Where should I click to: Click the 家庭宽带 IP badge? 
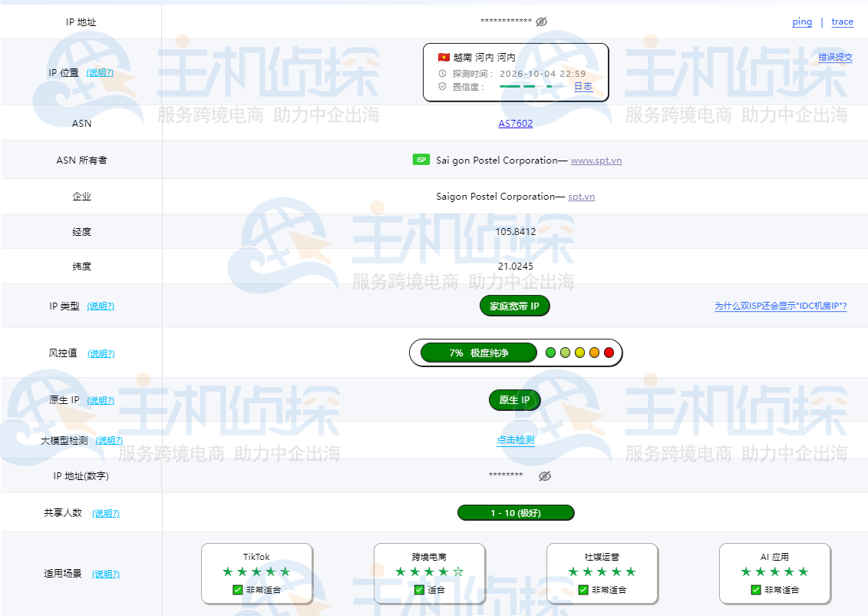(x=514, y=306)
